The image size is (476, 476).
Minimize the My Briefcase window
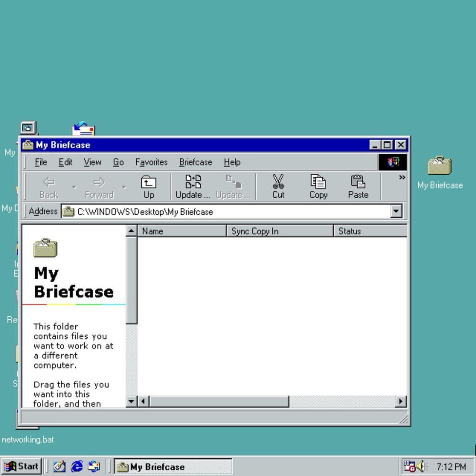[x=375, y=145]
